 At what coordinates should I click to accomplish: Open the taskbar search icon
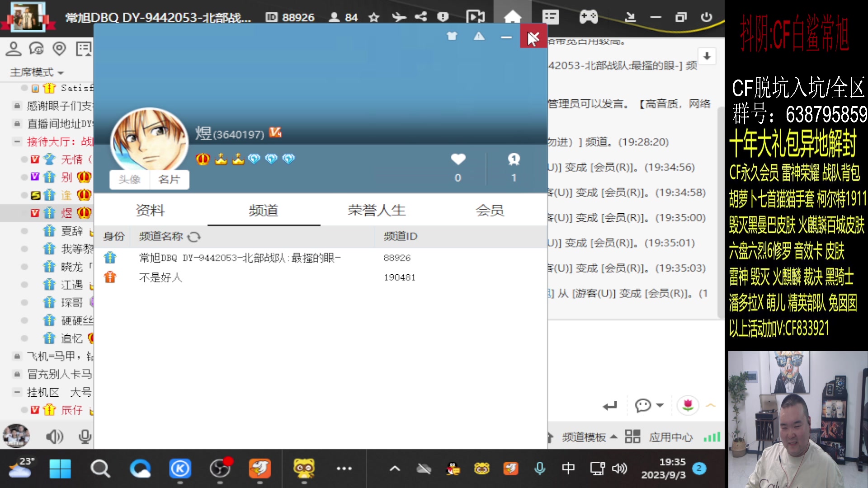tap(100, 469)
